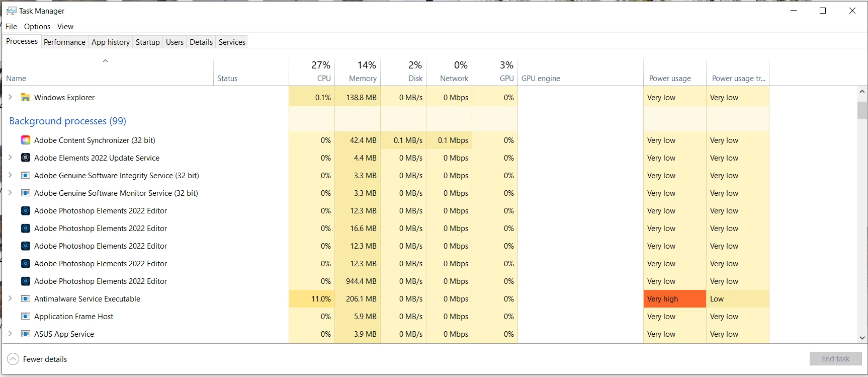Click the Adobe Content Synchronizer icon
The width and height of the screenshot is (868, 377).
26,140
